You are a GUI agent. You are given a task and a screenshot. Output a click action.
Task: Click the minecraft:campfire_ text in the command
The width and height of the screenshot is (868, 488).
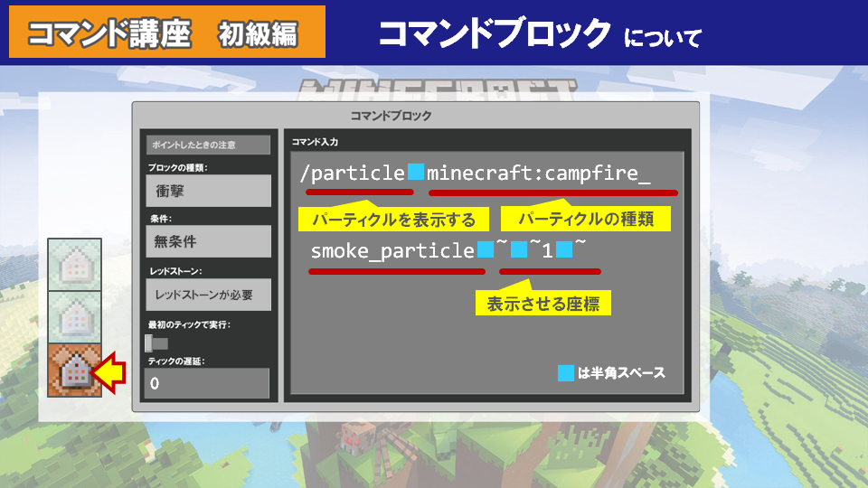click(538, 174)
